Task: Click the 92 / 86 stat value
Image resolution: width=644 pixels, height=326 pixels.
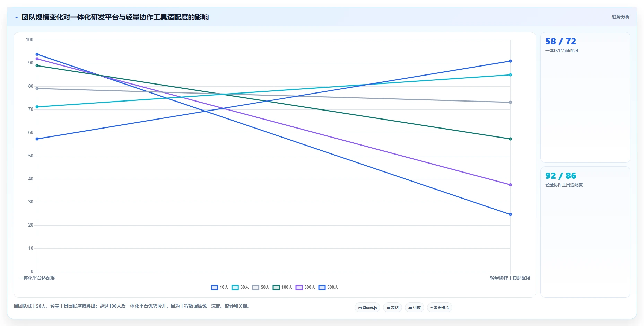Action: [x=560, y=176]
